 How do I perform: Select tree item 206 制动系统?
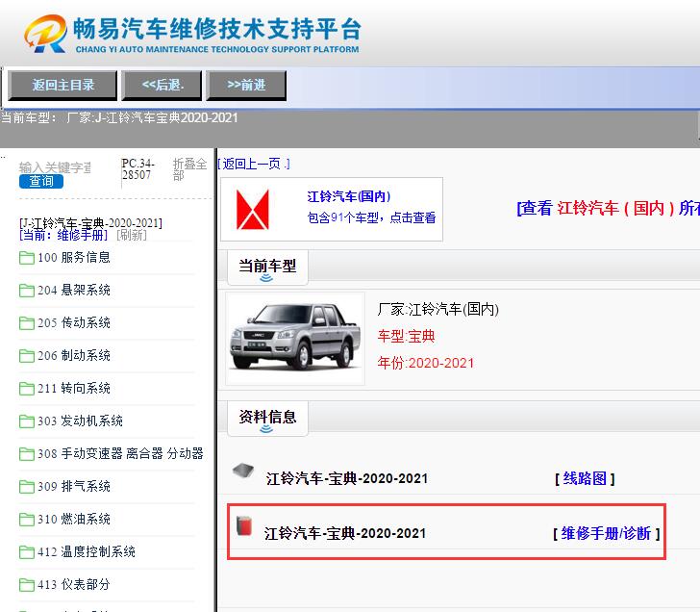(x=74, y=355)
